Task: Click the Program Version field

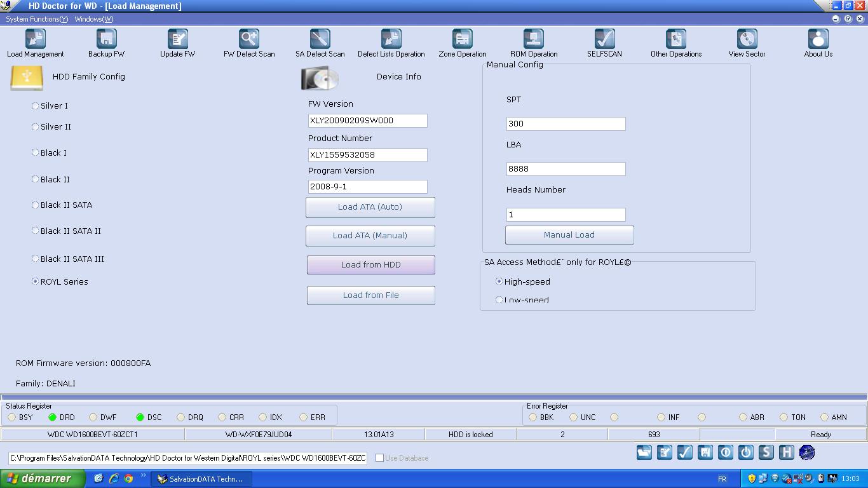Action: [x=368, y=187]
